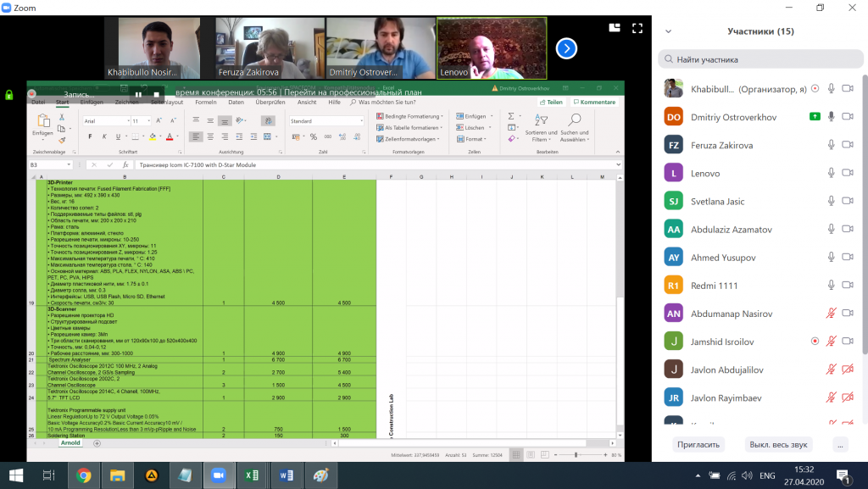Click the Merge and Center icon in Excel

[268, 136]
